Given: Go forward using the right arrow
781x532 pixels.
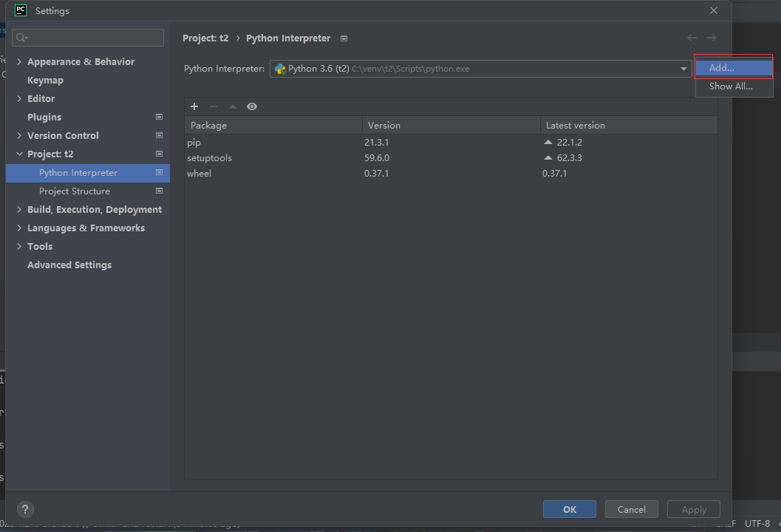Looking at the screenshot, I should (712, 38).
